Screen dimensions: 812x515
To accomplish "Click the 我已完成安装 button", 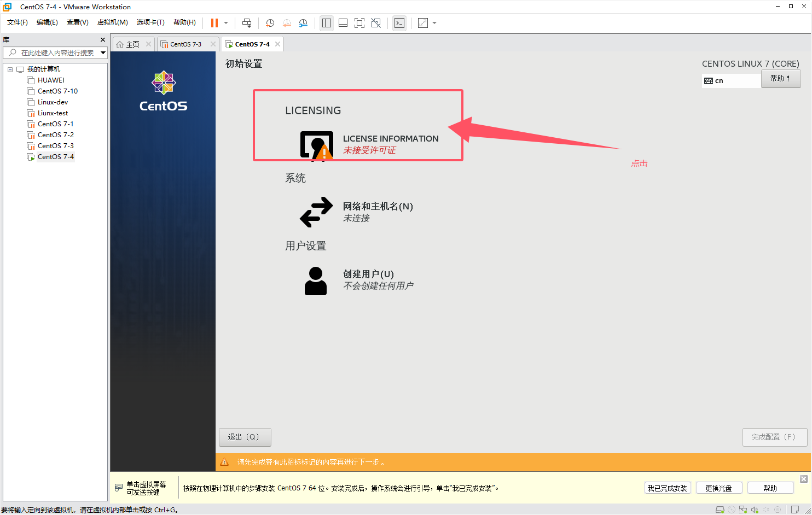I will [x=668, y=488].
